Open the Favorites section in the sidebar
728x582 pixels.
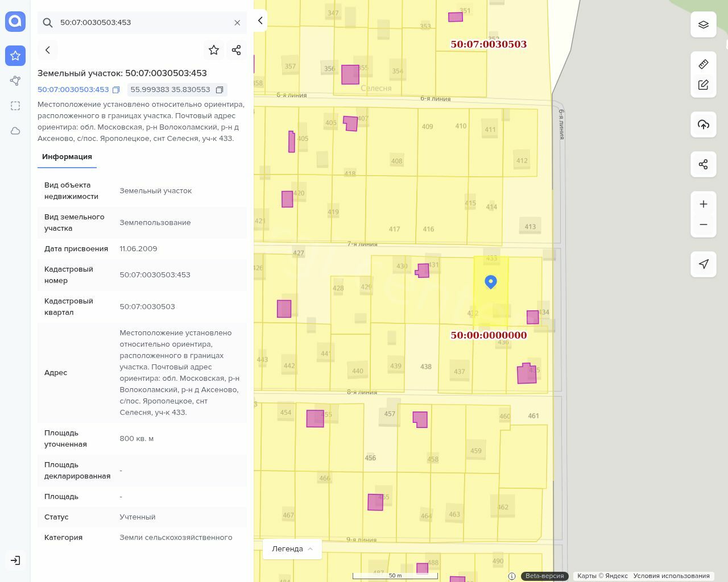(15, 56)
